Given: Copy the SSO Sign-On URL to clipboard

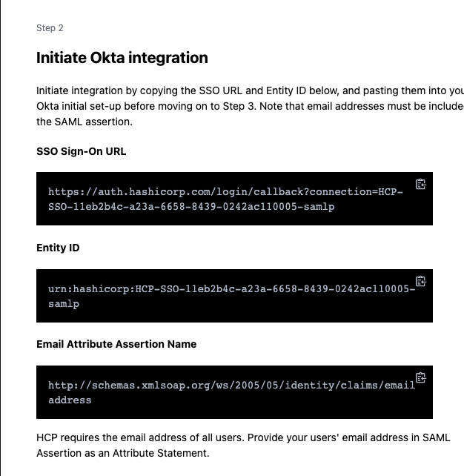Looking at the screenshot, I should [420, 184].
